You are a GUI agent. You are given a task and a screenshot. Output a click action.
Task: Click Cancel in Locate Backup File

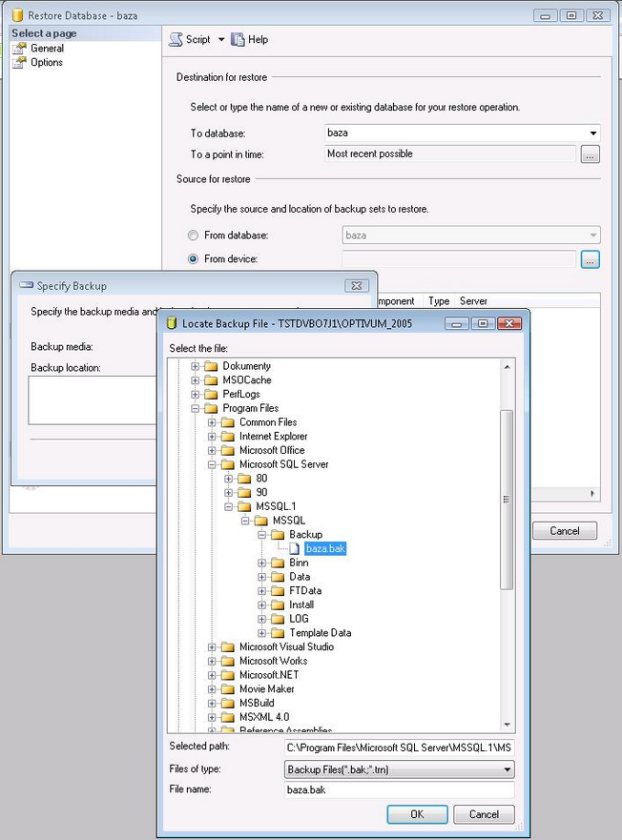(485, 814)
